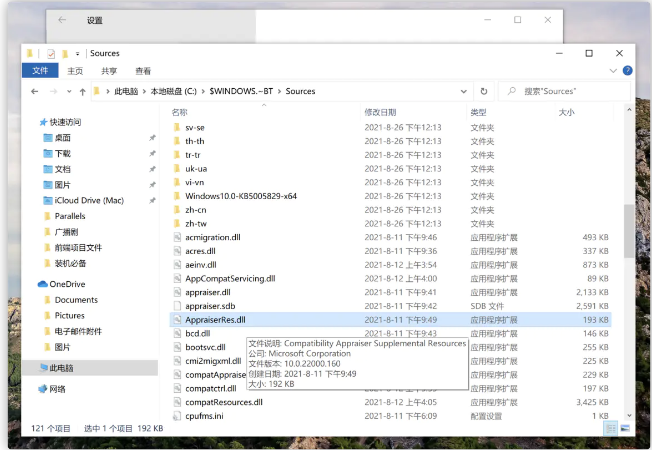Screen dimensions: 652x450
Task: Select the acmigration.dll file
Action: pos(212,237)
